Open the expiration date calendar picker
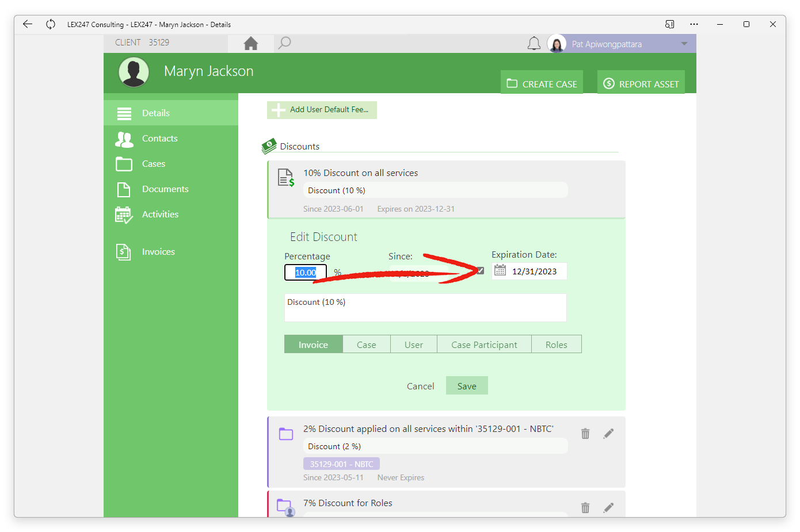The width and height of the screenshot is (800, 532). pos(500,270)
